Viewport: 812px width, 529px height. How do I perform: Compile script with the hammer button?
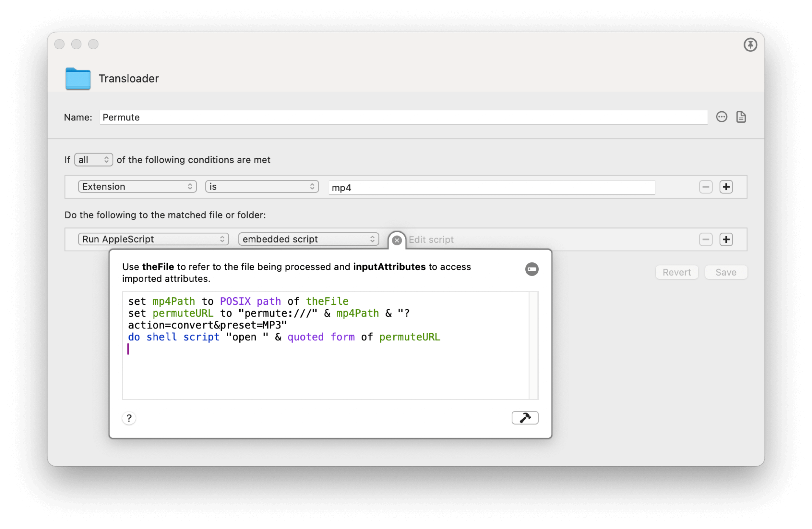pos(525,418)
